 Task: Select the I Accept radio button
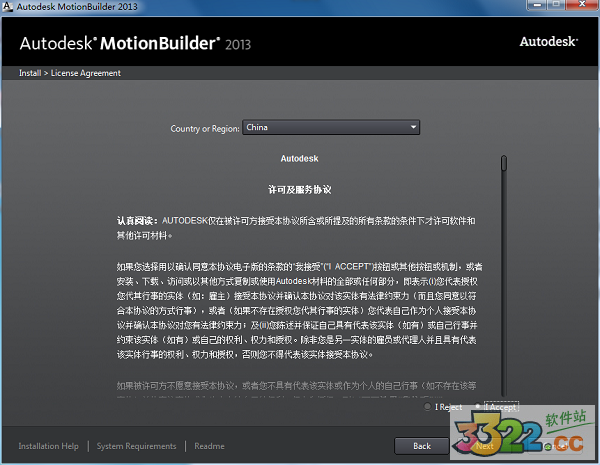[478, 406]
